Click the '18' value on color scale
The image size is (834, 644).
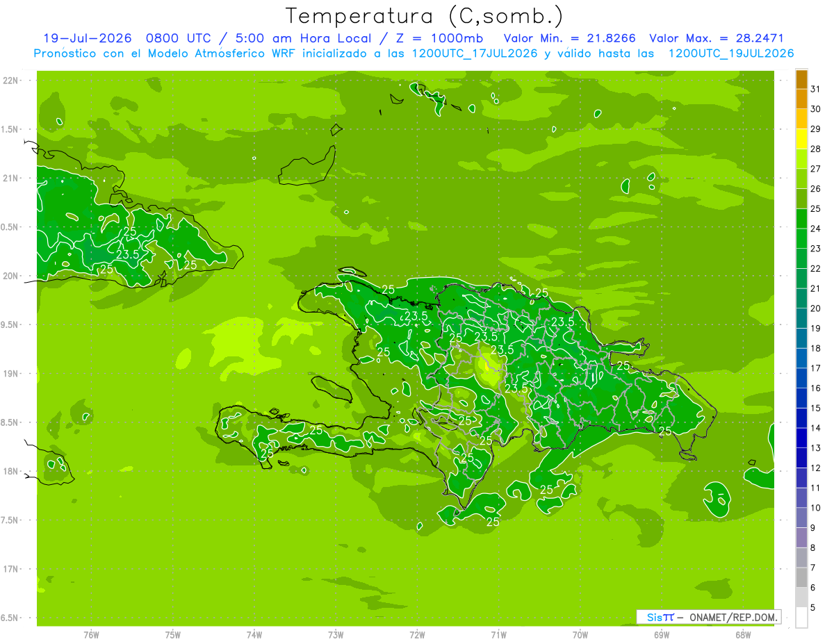[x=816, y=348]
